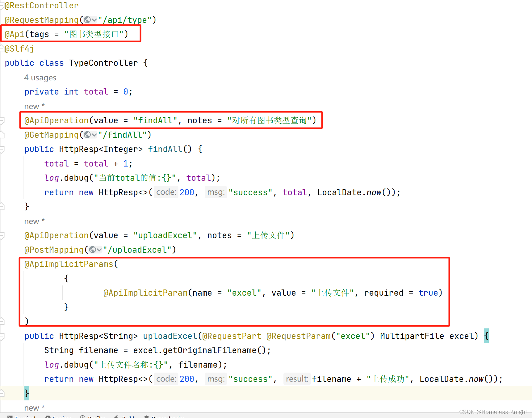Toggle fold marker beside @Slf4j line

[x=2, y=49]
